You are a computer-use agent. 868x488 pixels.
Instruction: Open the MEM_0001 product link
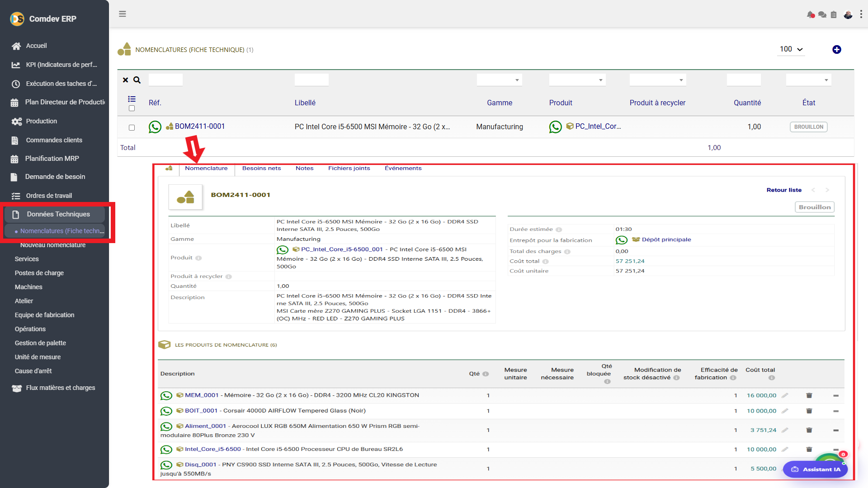click(202, 395)
